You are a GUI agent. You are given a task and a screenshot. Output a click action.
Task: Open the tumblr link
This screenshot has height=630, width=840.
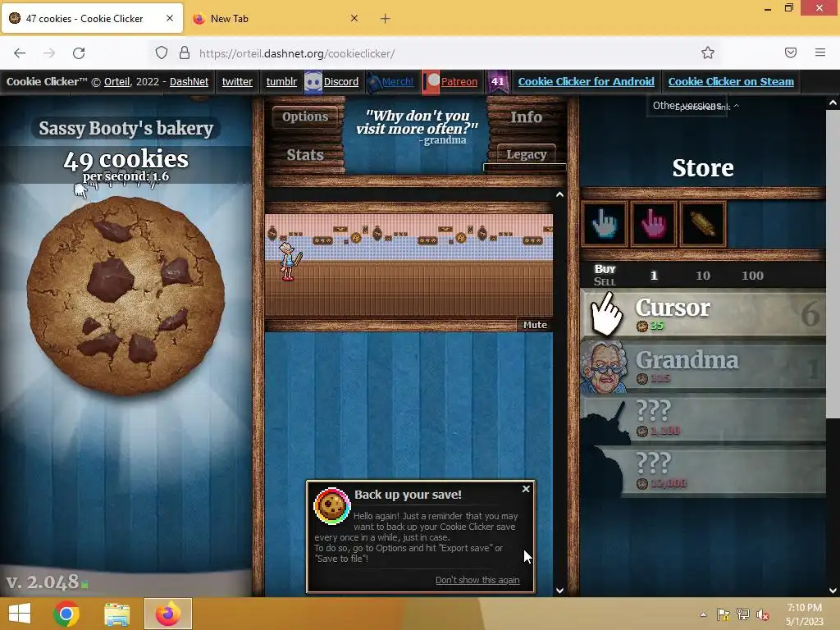(281, 81)
